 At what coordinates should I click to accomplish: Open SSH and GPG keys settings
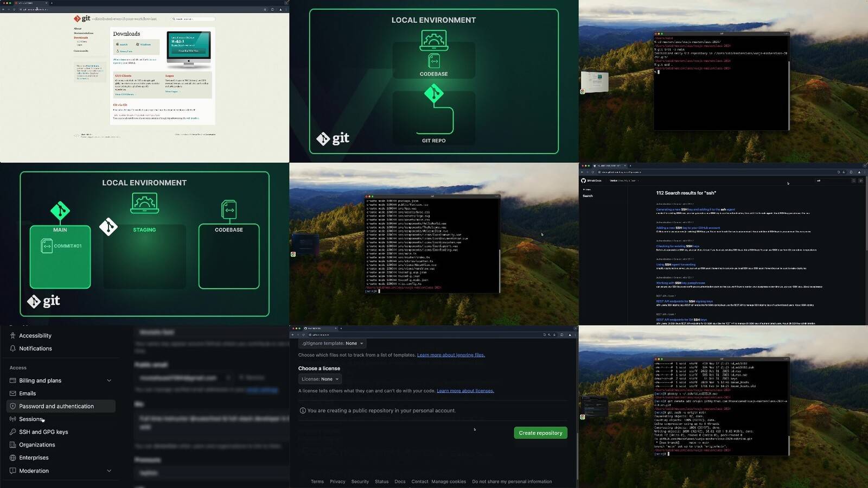(43, 432)
